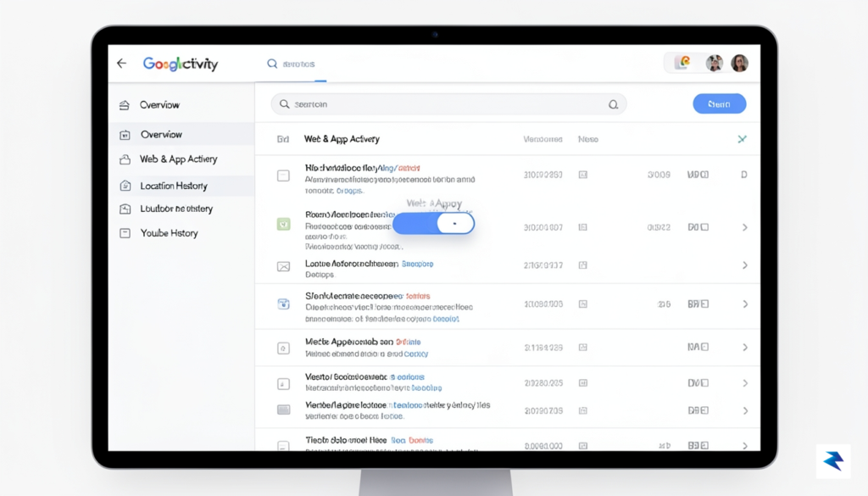Open the Google Activity logo link

pyautogui.click(x=181, y=64)
